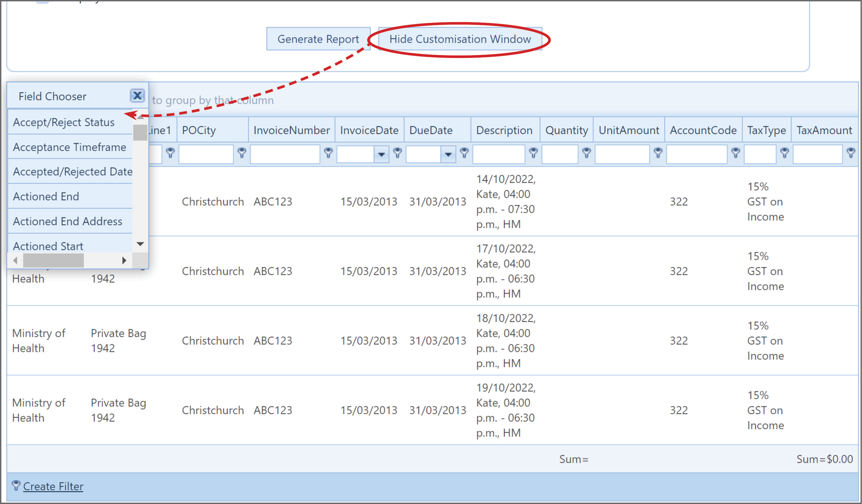862x504 pixels.
Task: Open the Create Filter link
Action: [x=53, y=486]
